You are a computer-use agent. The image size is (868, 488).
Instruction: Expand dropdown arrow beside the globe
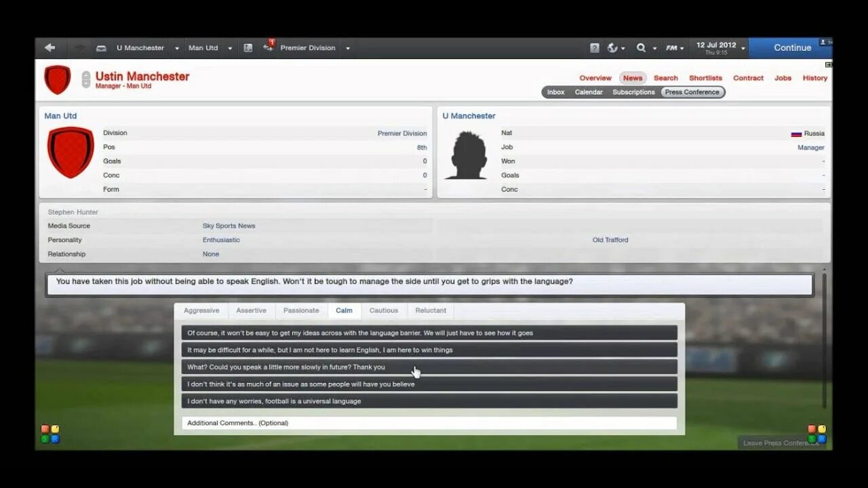(x=623, y=49)
